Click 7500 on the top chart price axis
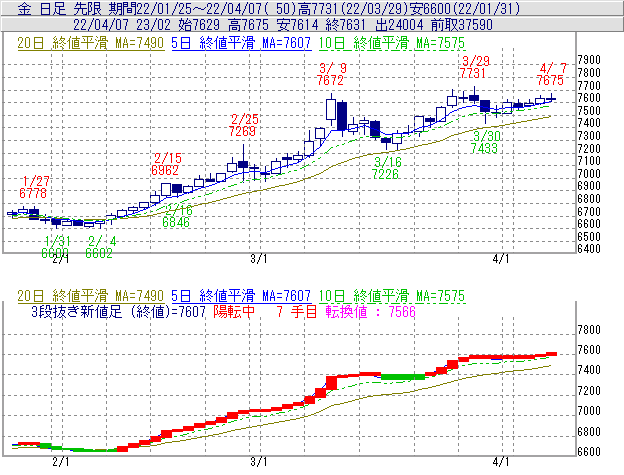Image resolution: width=624 pixels, height=475 pixels. [x=589, y=111]
